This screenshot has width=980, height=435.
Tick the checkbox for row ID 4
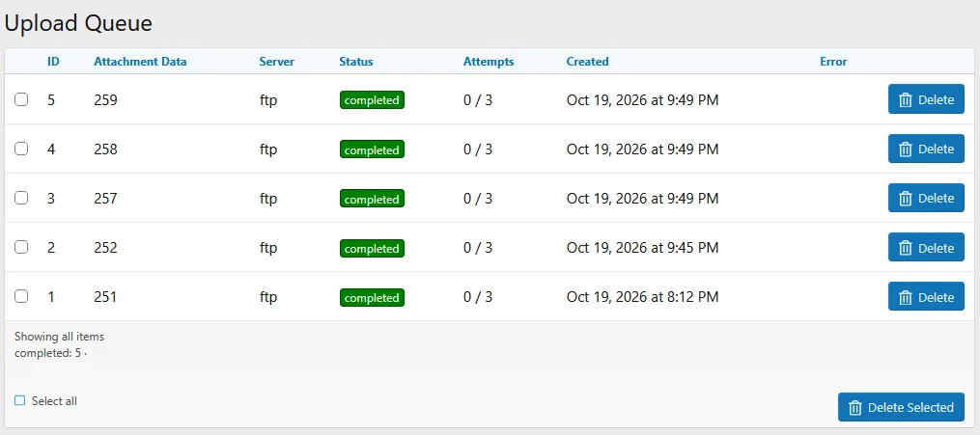pyautogui.click(x=21, y=149)
